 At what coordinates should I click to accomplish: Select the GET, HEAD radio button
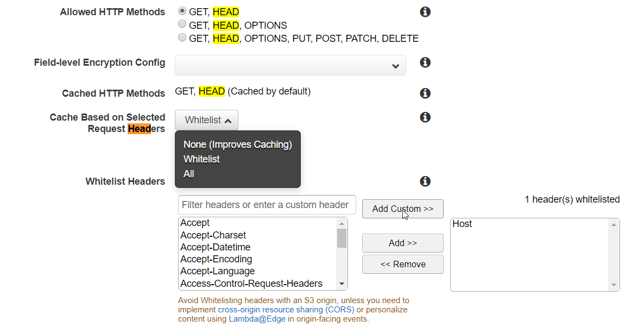(x=182, y=10)
